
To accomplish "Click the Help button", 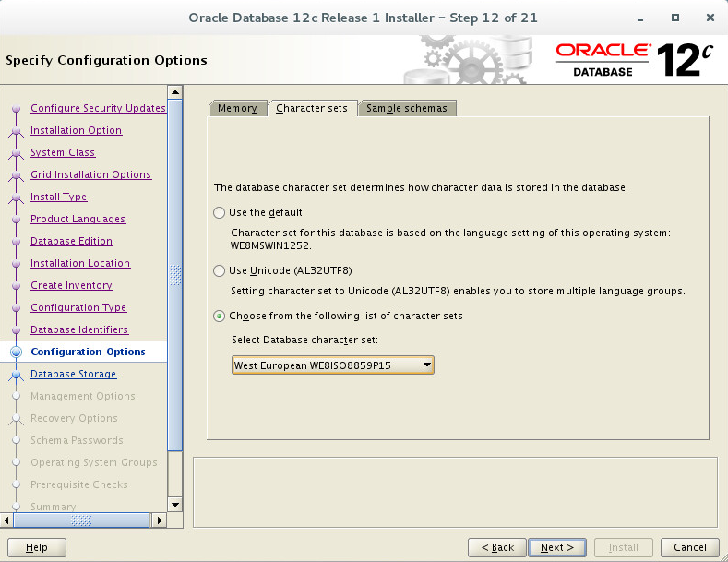I will coord(37,547).
